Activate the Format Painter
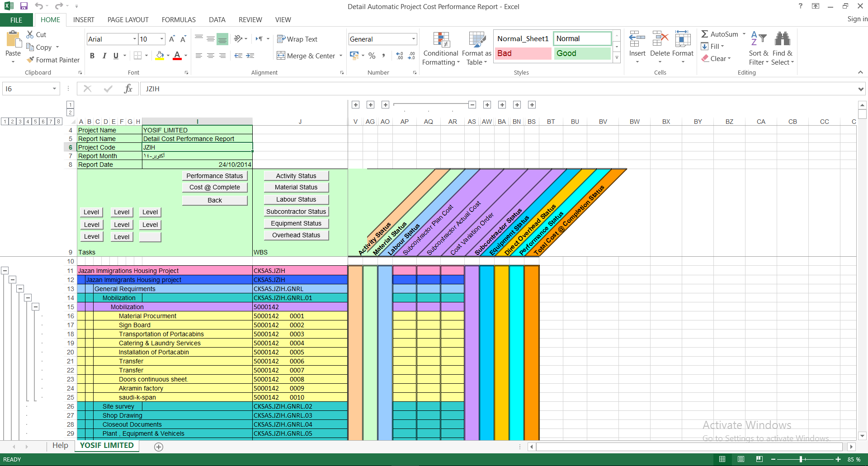The image size is (868, 466). [x=52, y=60]
